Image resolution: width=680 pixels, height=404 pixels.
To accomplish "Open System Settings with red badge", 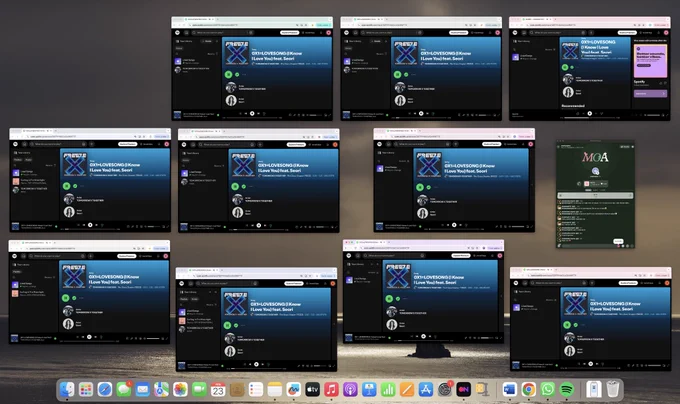I will coord(445,389).
